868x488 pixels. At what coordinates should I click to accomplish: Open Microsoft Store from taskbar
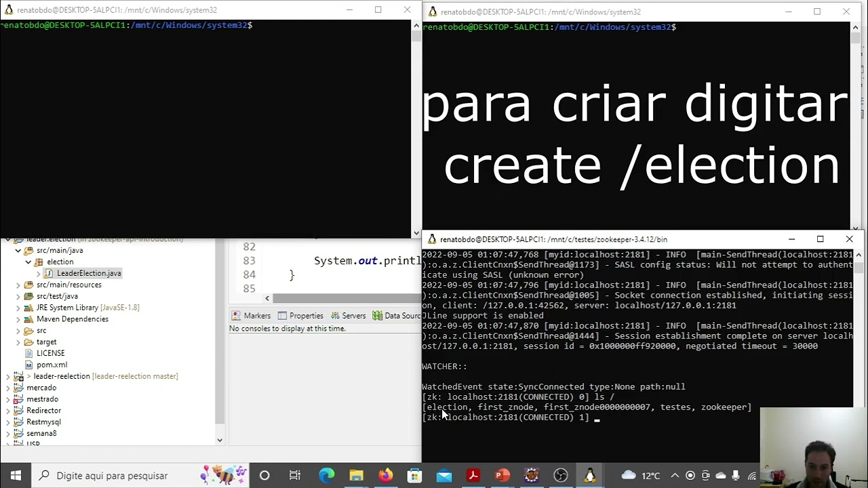pyautogui.click(x=414, y=476)
